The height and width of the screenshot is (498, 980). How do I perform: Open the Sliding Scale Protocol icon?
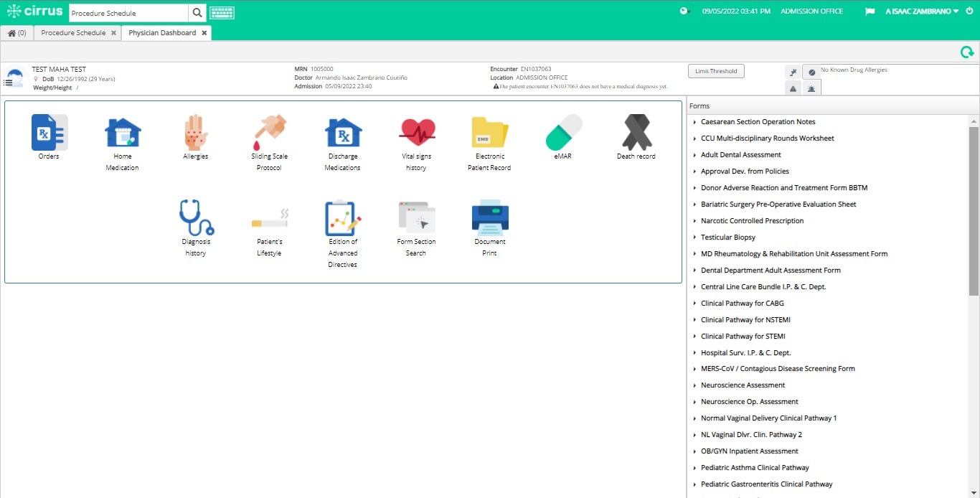tap(269, 133)
